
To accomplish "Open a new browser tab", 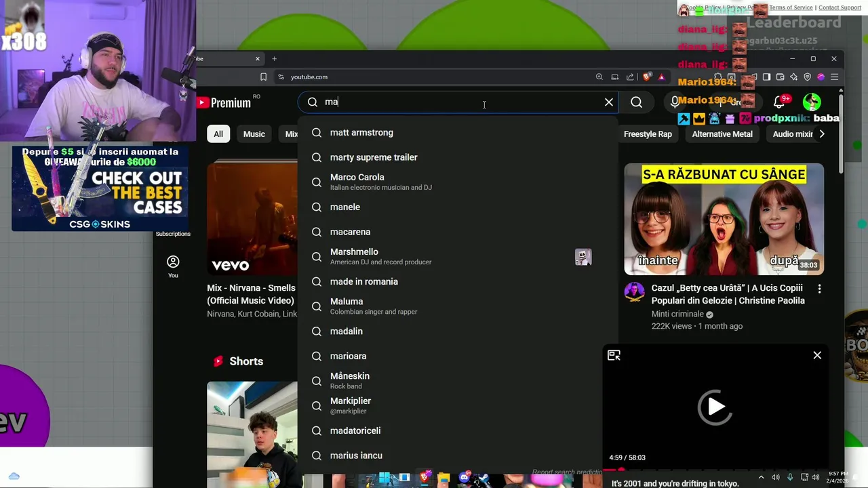I will coord(274,59).
